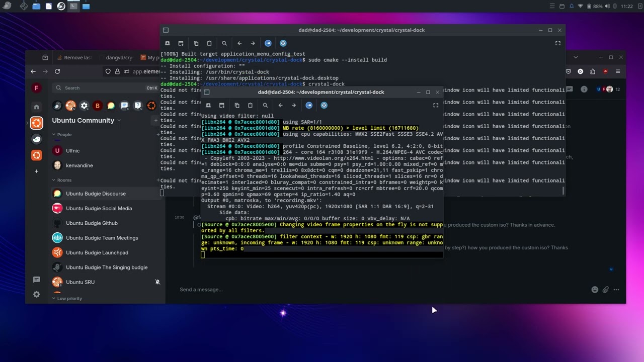
Task: Copy text in the back terminal toolbar
Action: [196, 43]
